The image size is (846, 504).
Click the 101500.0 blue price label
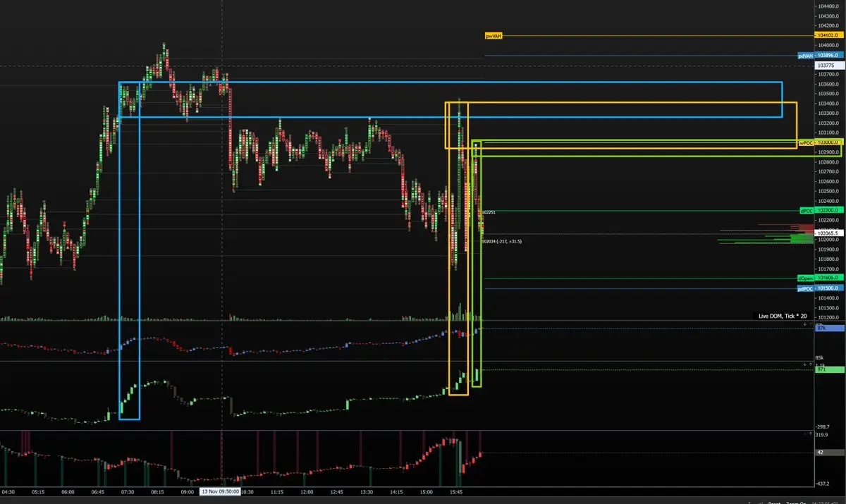828,288
